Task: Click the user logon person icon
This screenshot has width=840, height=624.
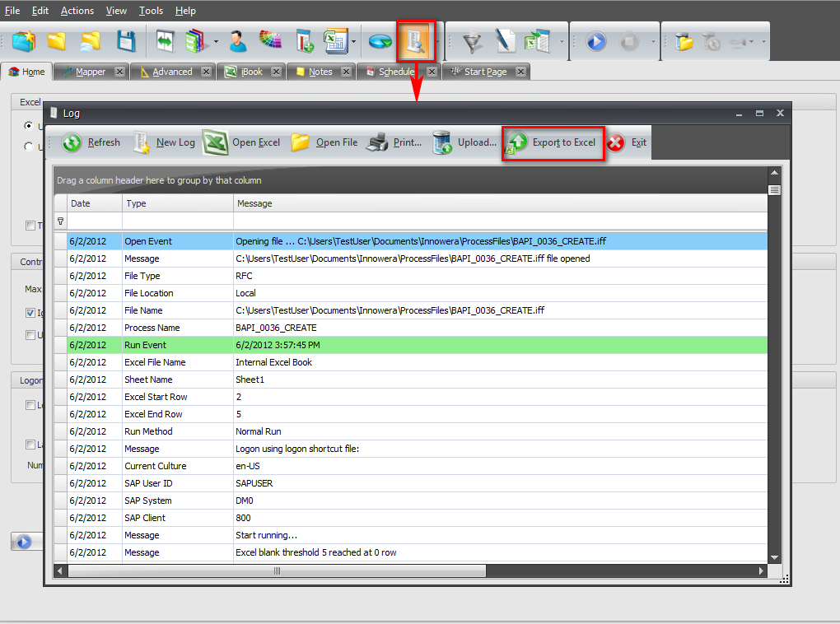Action: [x=237, y=41]
